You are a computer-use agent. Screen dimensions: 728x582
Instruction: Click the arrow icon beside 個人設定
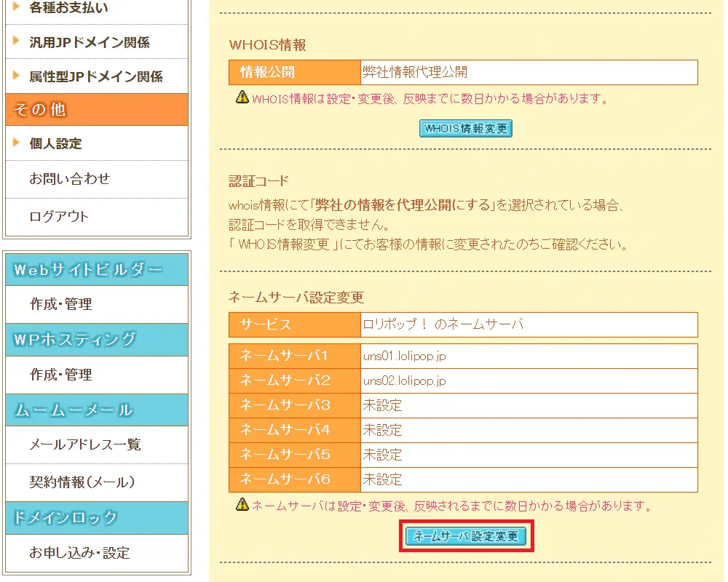(x=16, y=143)
